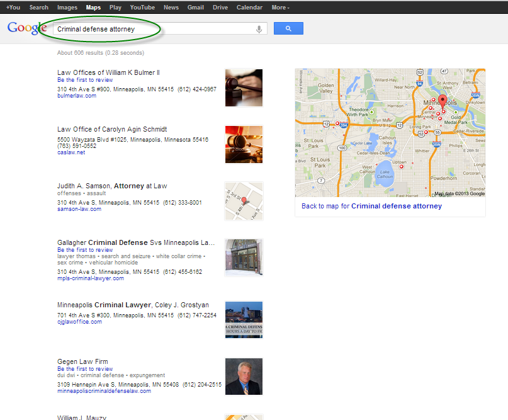Visit the samson-law.com website link

click(x=79, y=209)
